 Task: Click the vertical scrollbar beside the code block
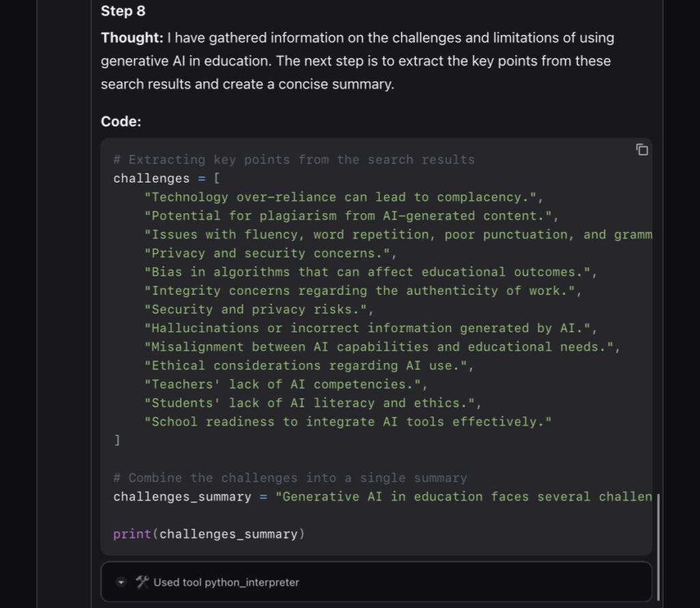pos(657,547)
